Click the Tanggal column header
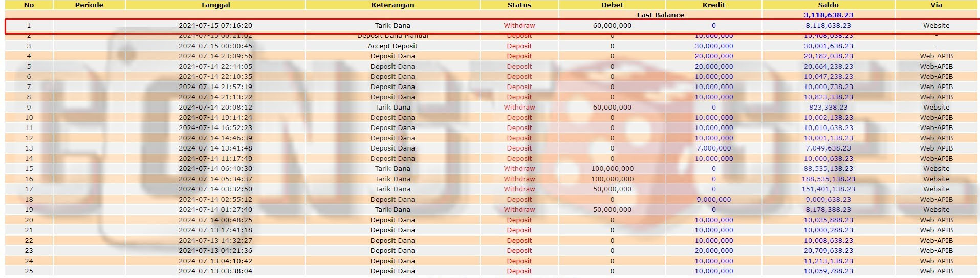980x278 pixels. pos(215,5)
